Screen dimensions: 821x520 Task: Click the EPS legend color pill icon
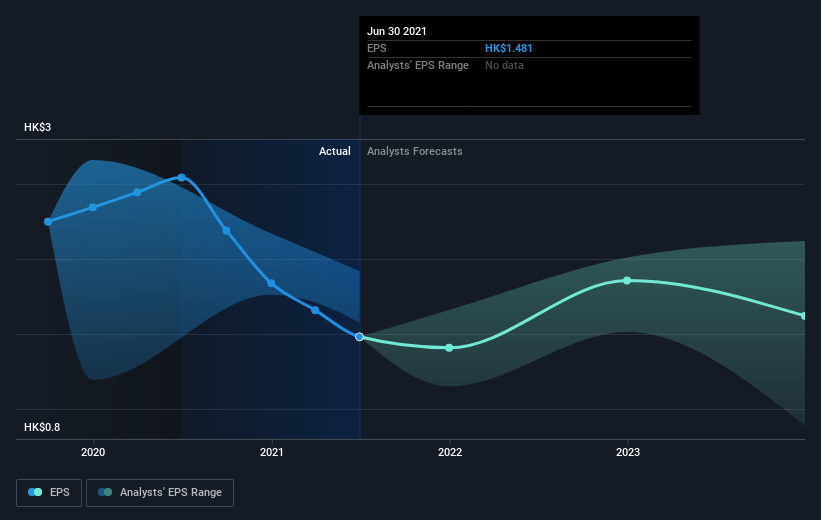(x=35, y=492)
